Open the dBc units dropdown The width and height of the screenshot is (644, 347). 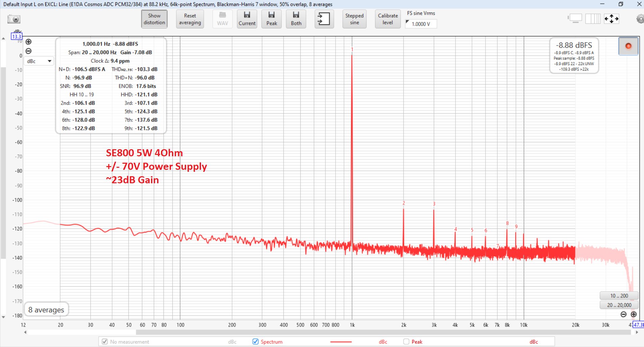click(39, 61)
